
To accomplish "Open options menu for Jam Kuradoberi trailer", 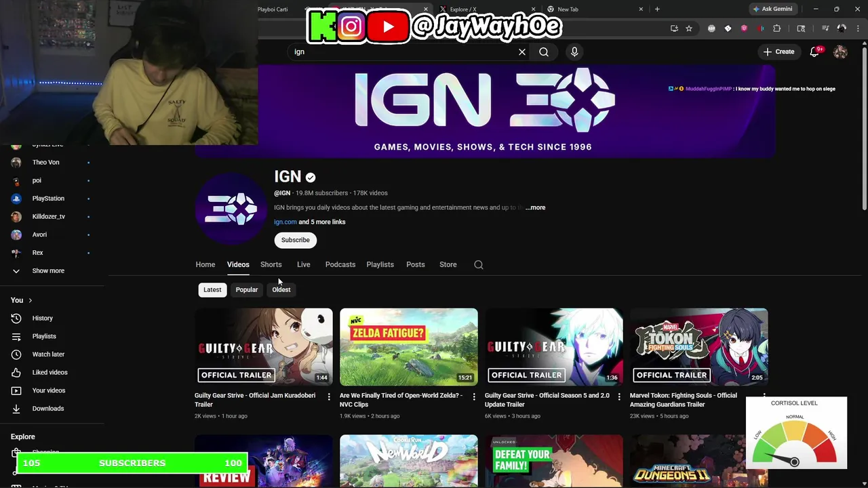I will pos(329,396).
